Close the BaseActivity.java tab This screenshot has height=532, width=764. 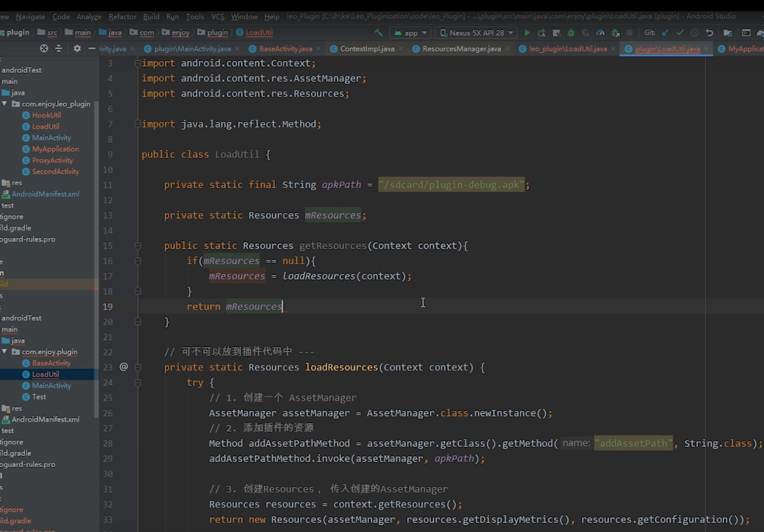[x=319, y=49]
